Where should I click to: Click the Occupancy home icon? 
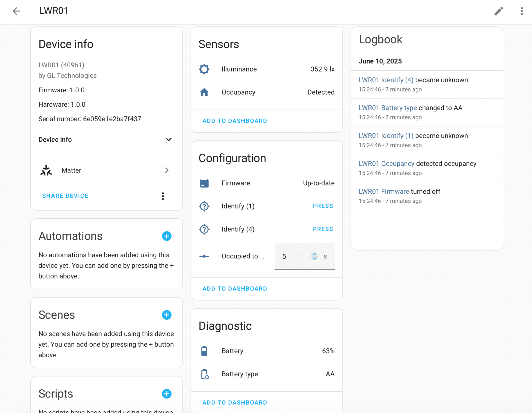point(204,92)
